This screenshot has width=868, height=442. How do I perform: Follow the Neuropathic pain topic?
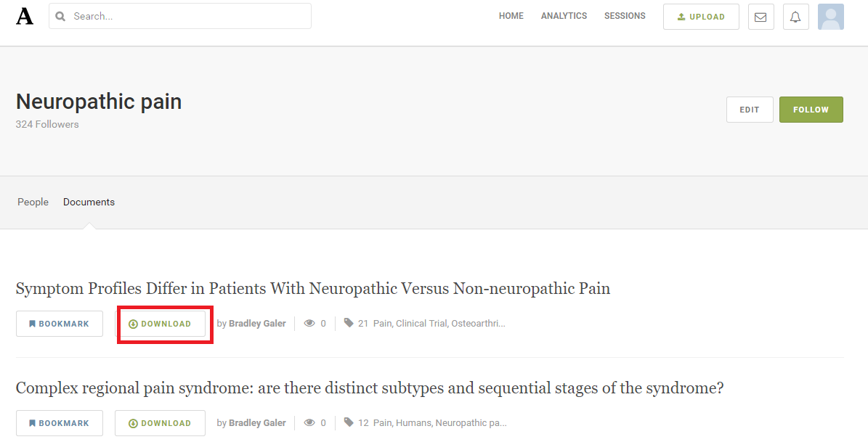click(811, 110)
